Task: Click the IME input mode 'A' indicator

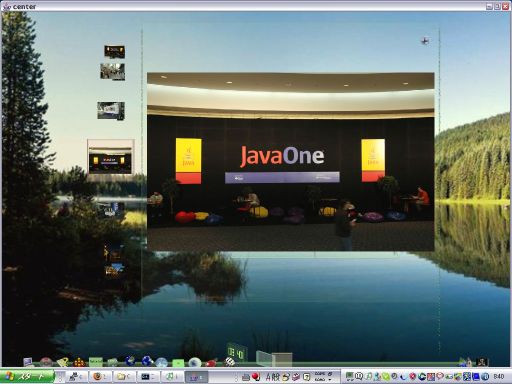Action: coord(268,377)
